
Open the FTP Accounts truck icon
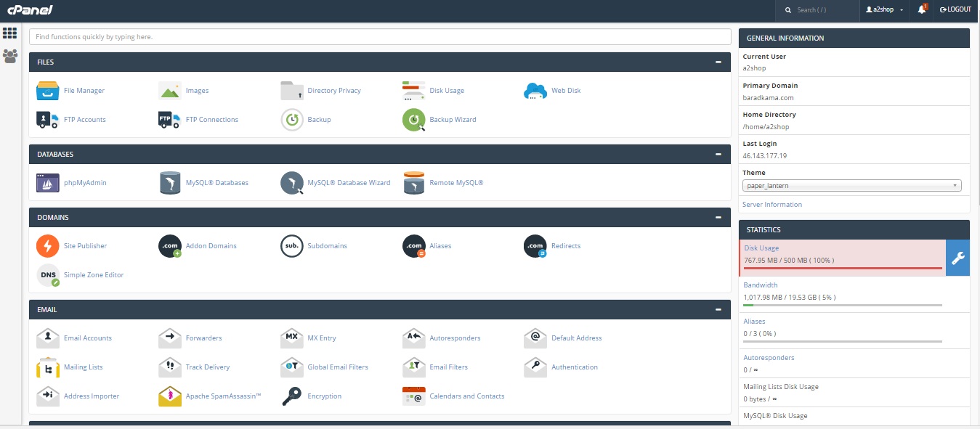point(48,120)
